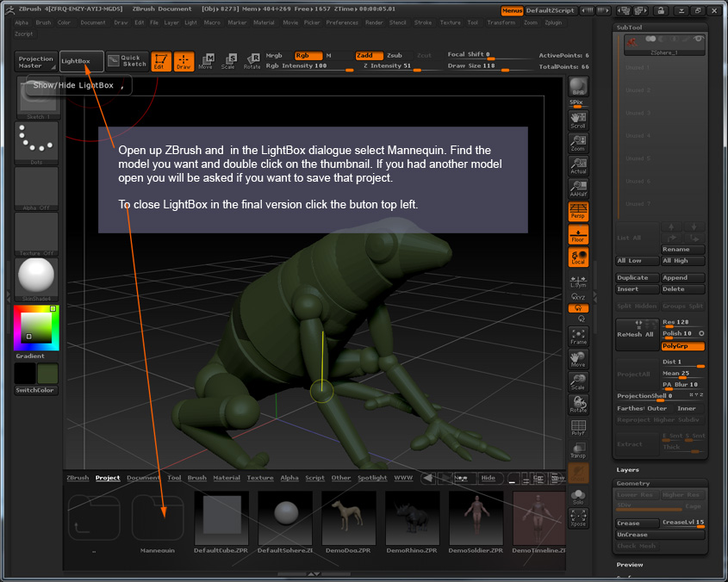This screenshot has height=582, width=728.
Task: Adjust the Rgb Intensity slider
Action: [309, 66]
